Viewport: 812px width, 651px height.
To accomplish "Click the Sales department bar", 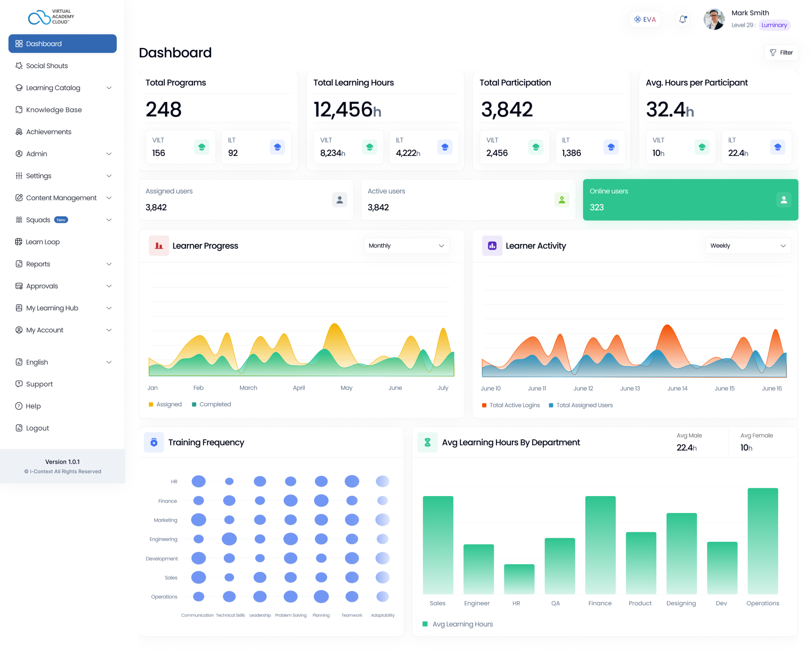I will (x=438, y=545).
